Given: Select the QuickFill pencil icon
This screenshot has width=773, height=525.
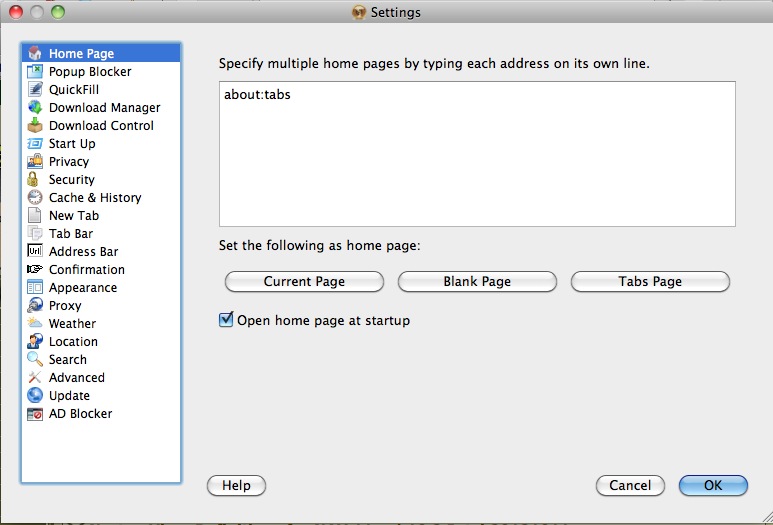Looking at the screenshot, I should pos(34,90).
